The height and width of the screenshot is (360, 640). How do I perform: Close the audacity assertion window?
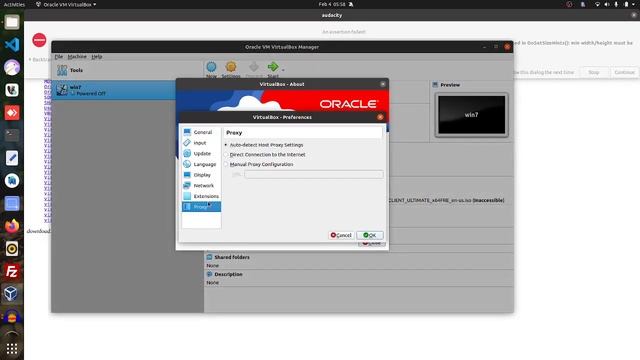pos(634,15)
